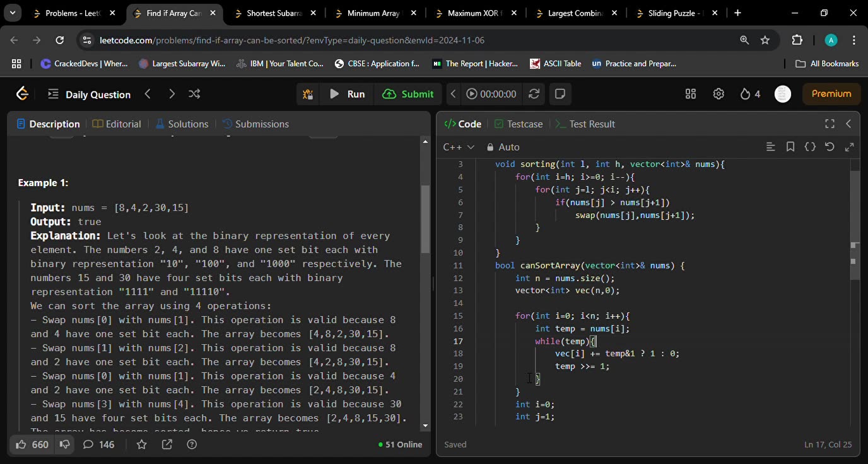Like the problem thumbs up 660
The width and height of the screenshot is (868, 464).
point(32,444)
